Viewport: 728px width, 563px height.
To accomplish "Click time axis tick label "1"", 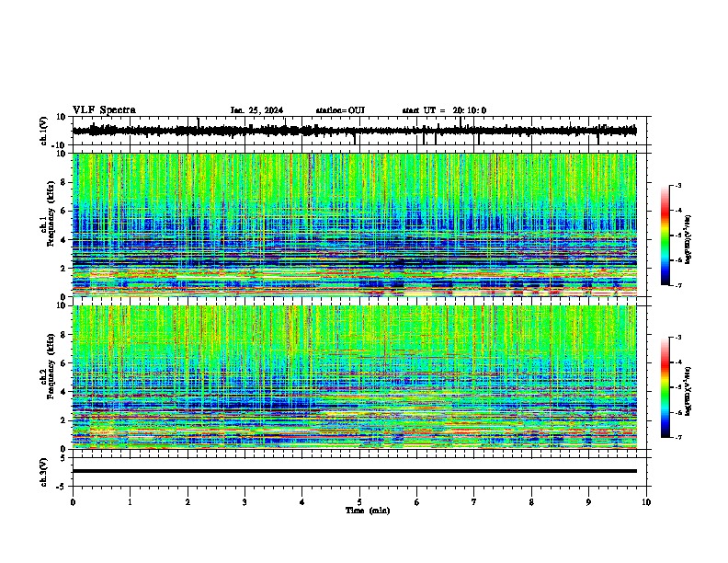I will pyautogui.click(x=130, y=502).
